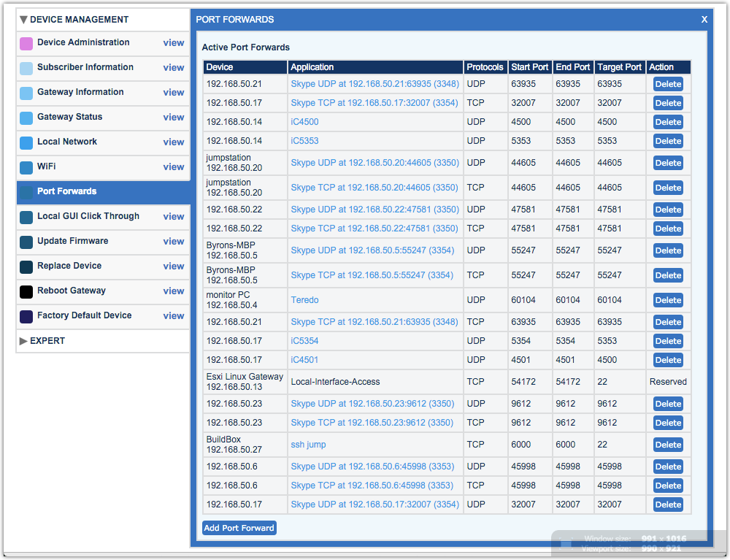This screenshot has height=560, width=730.
Task: Click the Local GUI Click Through icon
Action: coord(26,216)
